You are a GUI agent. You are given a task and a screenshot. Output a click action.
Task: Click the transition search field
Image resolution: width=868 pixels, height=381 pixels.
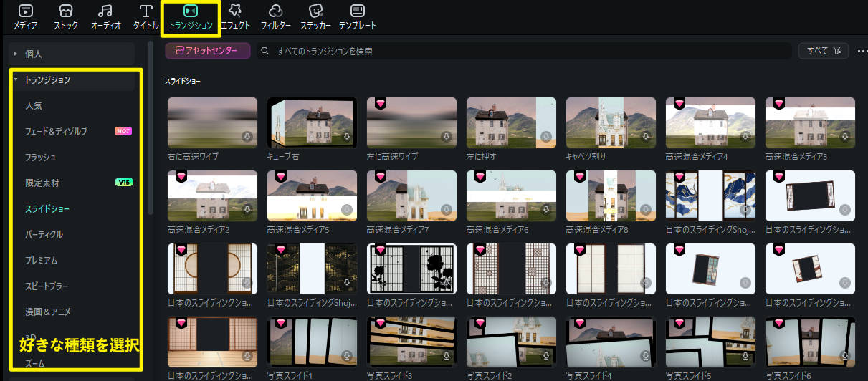(x=523, y=51)
